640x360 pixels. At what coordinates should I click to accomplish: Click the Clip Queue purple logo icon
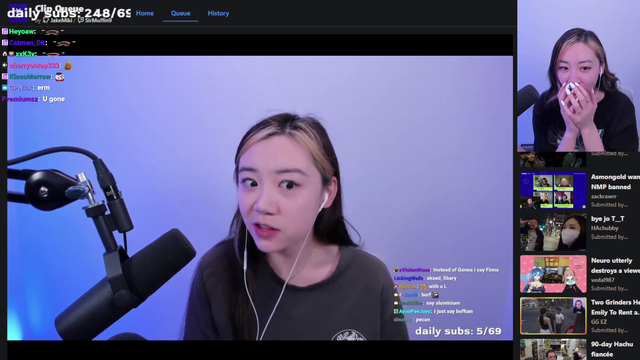coord(18,13)
